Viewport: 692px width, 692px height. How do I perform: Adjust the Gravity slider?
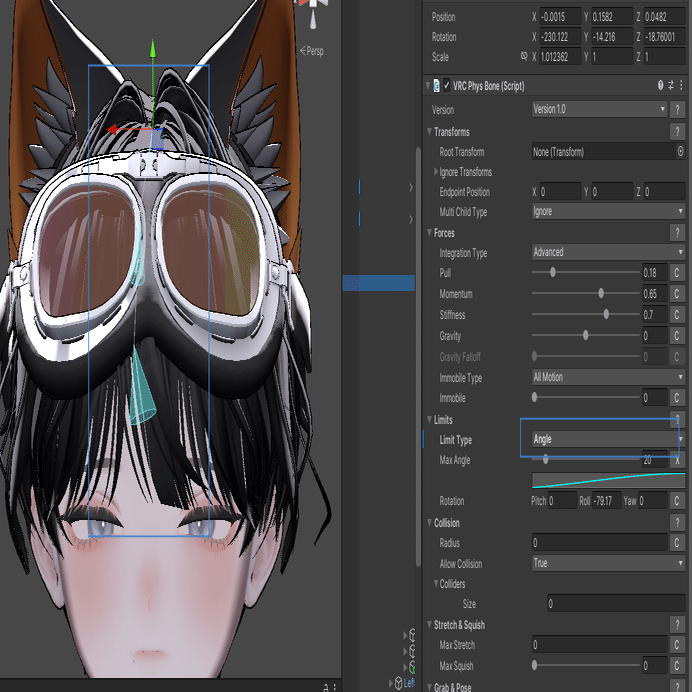pos(585,335)
